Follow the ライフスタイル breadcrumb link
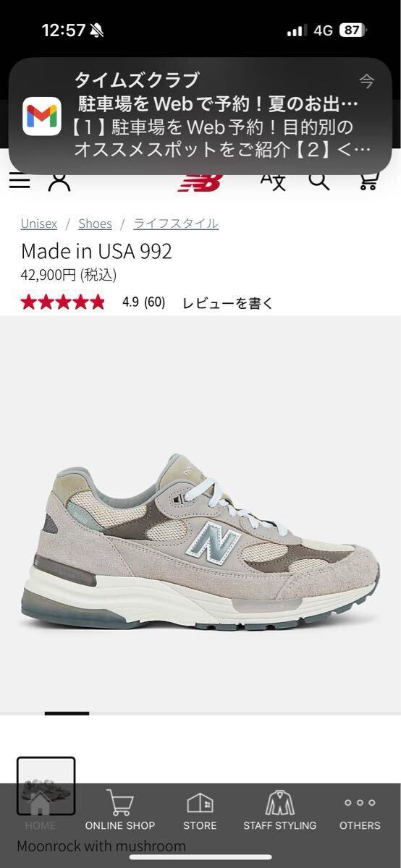 pos(176,224)
